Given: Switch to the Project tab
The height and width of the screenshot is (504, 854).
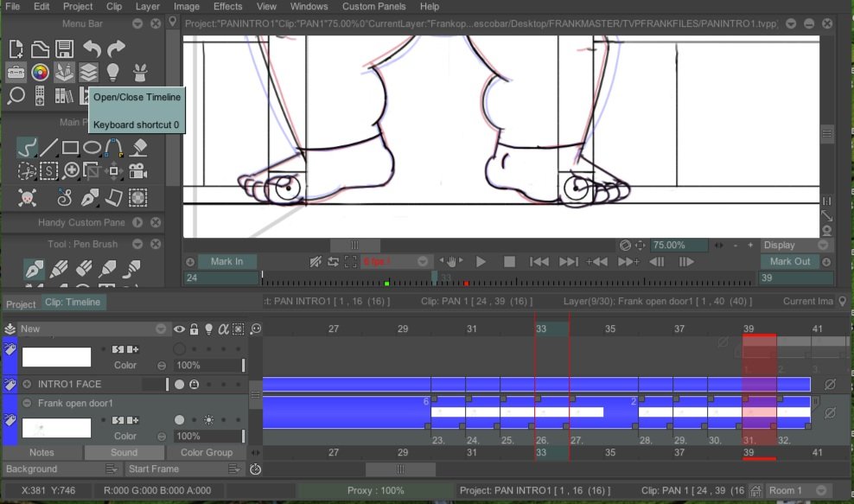Looking at the screenshot, I should (x=21, y=304).
